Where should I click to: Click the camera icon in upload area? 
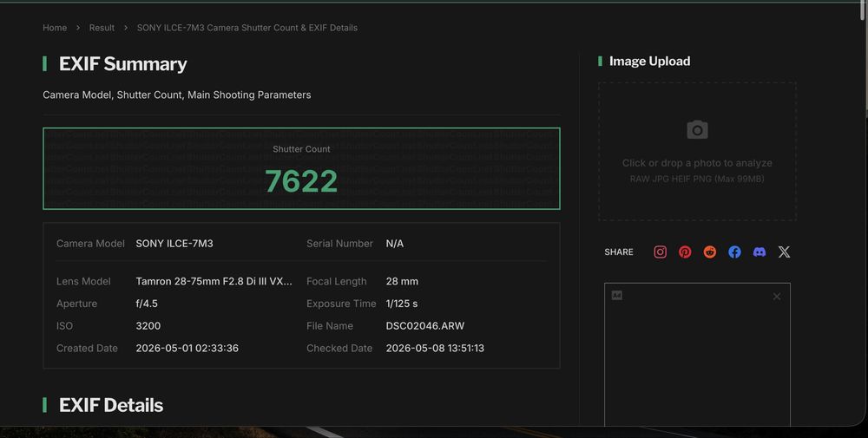(697, 130)
